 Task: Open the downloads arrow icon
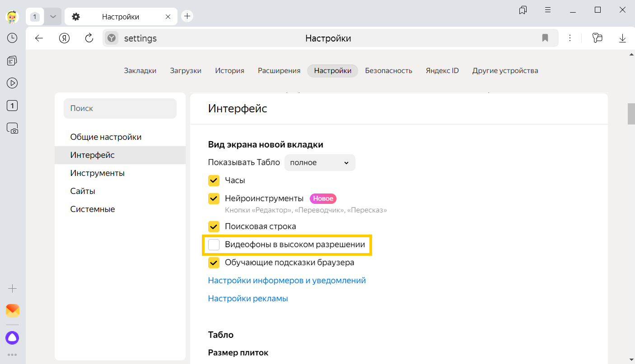click(622, 38)
